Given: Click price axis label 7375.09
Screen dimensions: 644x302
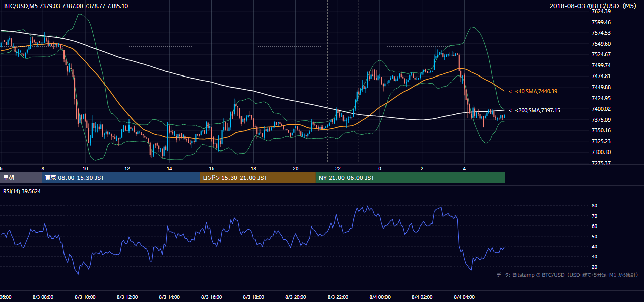Looking at the screenshot, I should [x=601, y=120].
